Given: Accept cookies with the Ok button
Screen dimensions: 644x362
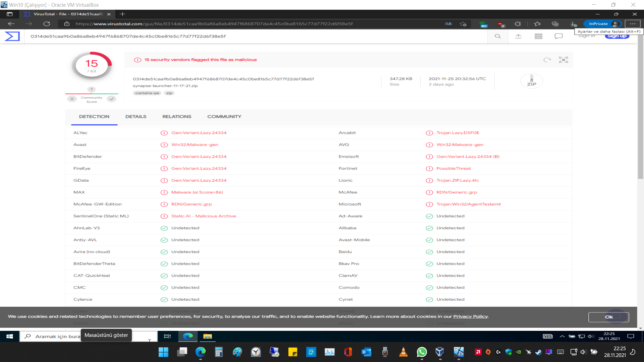Looking at the screenshot, I should pos(608,317).
